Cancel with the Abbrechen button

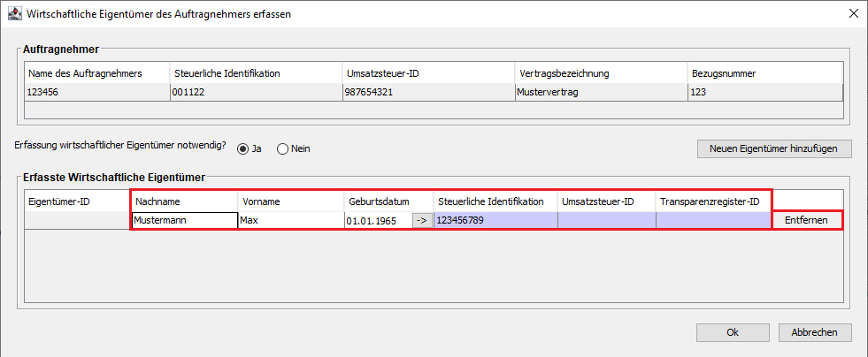(x=814, y=332)
